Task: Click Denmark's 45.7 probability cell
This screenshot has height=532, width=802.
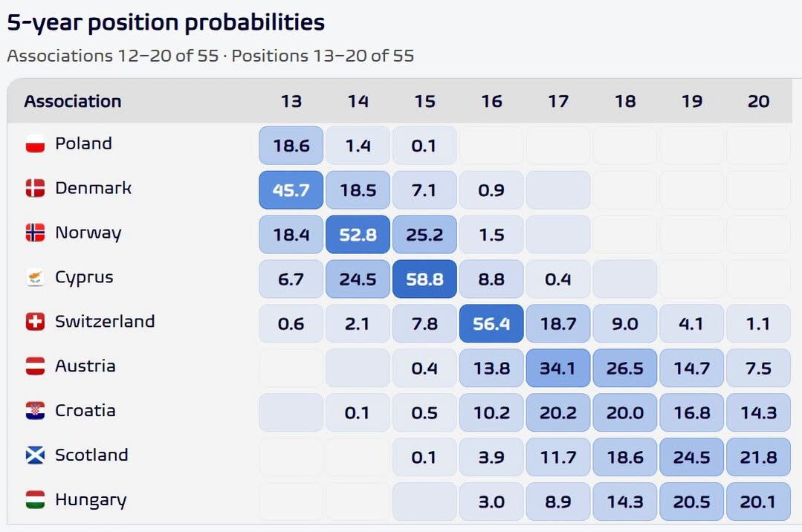Action: 291,190
